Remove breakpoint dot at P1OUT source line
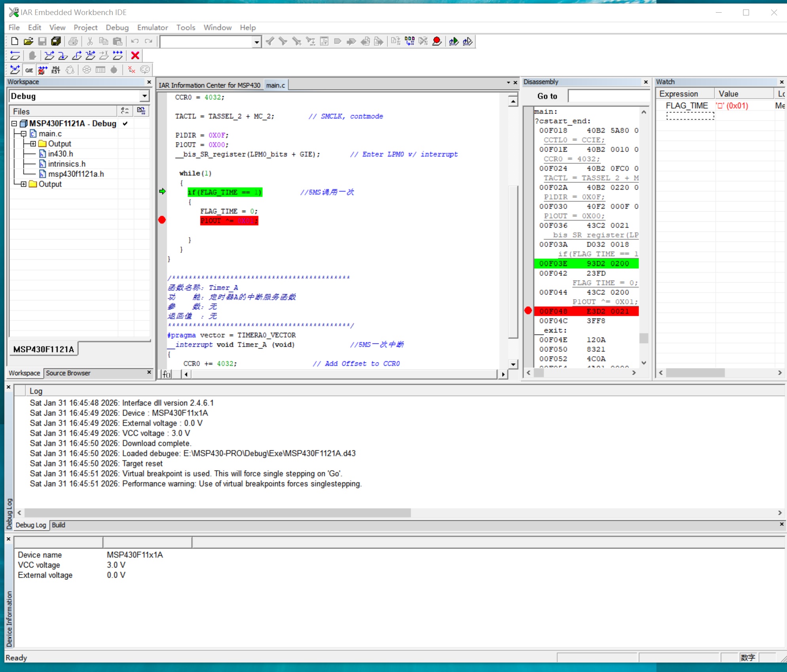Viewport: 787px width, 672px height. [162, 220]
